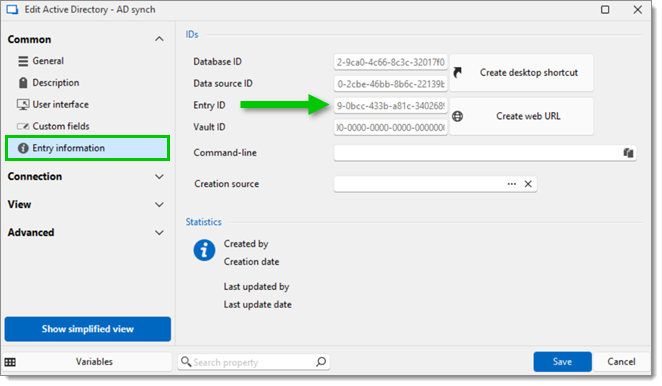Expand the Advanced section chevron
This screenshot has height=386, width=662.
pos(159,233)
